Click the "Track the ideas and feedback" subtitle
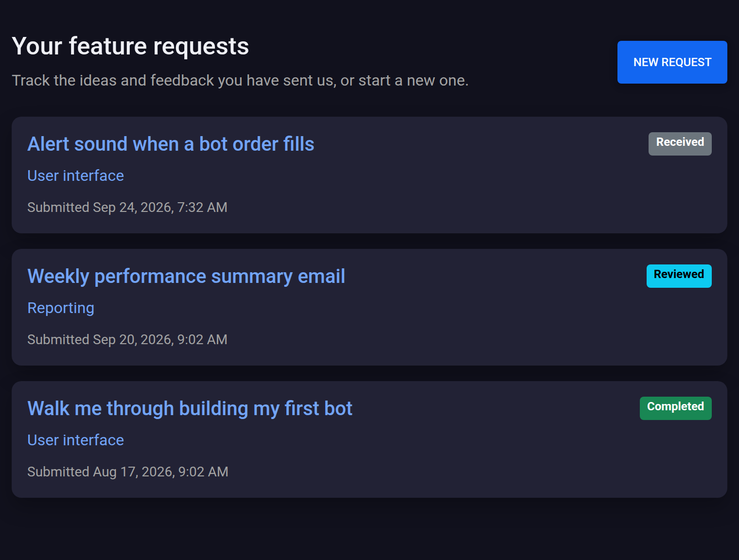The height and width of the screenshot is (560, 739). point(240,80)
